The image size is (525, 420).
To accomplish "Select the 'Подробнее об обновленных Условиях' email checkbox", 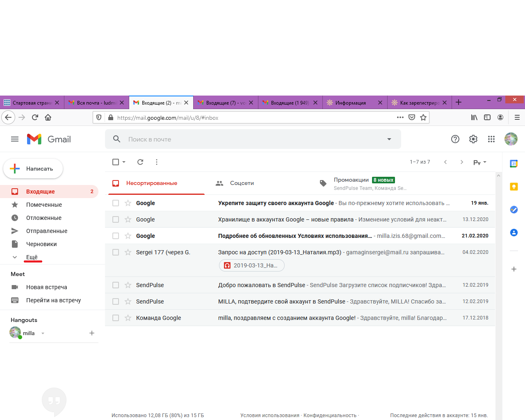I will tap(116, 236).
